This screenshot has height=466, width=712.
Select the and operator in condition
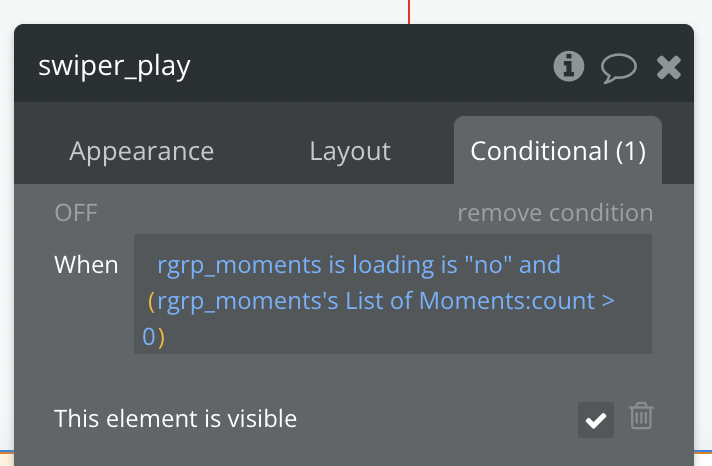click(x=539, y=265)
